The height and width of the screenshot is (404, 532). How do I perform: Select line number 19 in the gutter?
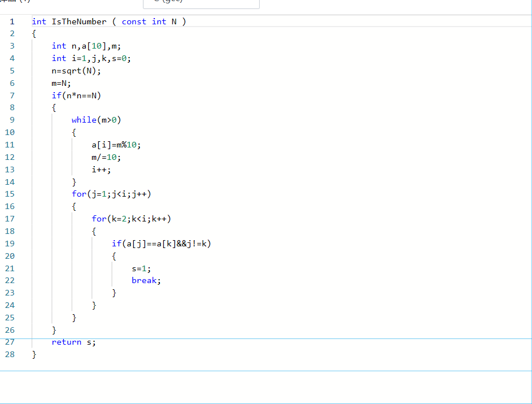10,244
